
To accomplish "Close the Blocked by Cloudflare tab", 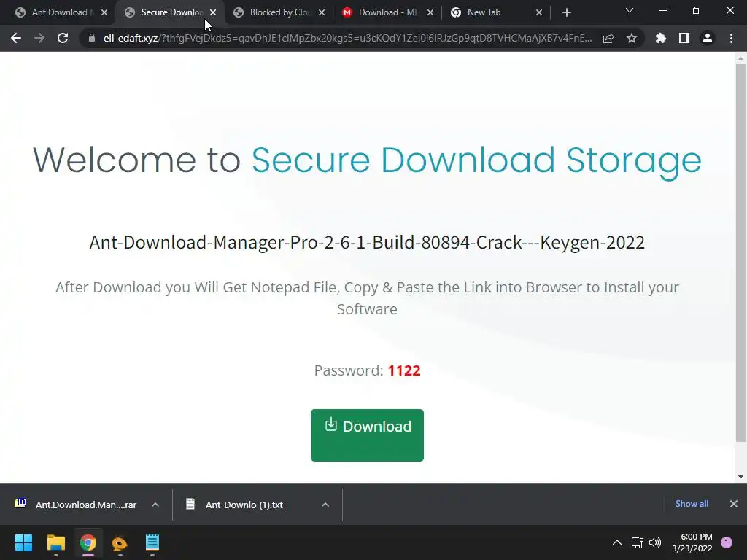I will point(322,12).
